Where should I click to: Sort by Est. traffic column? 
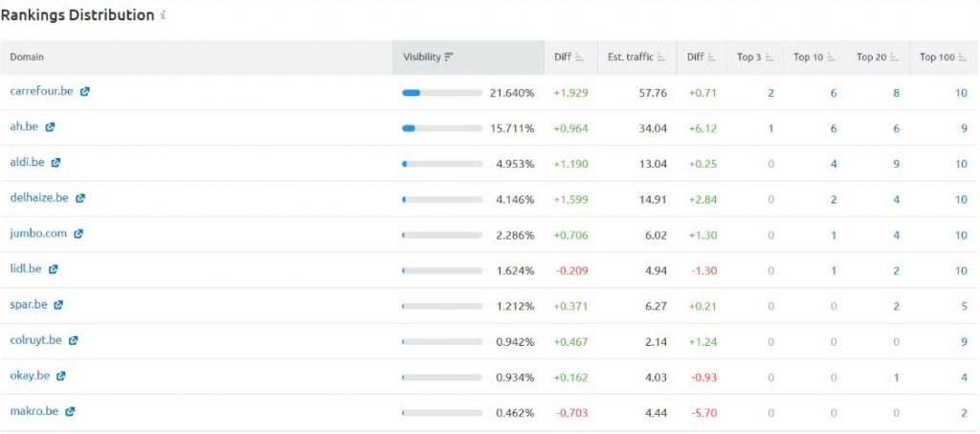[x=636, y=57]
